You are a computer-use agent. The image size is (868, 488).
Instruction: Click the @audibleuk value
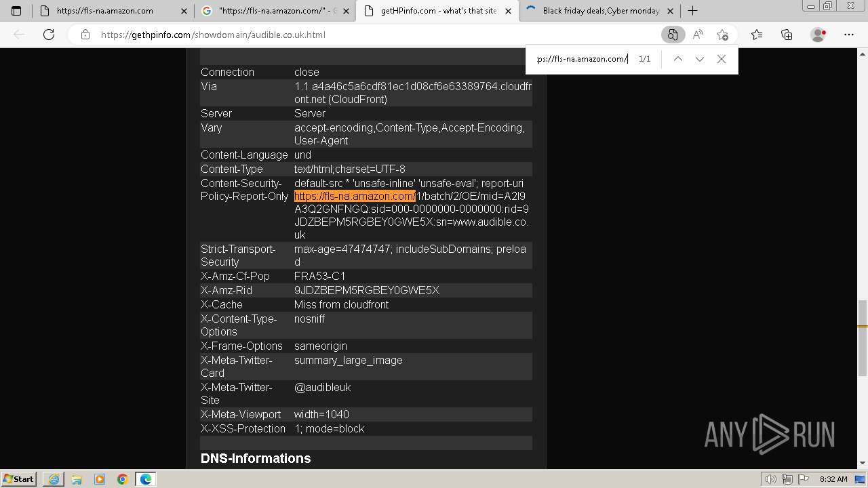click(x=322, y=387)
